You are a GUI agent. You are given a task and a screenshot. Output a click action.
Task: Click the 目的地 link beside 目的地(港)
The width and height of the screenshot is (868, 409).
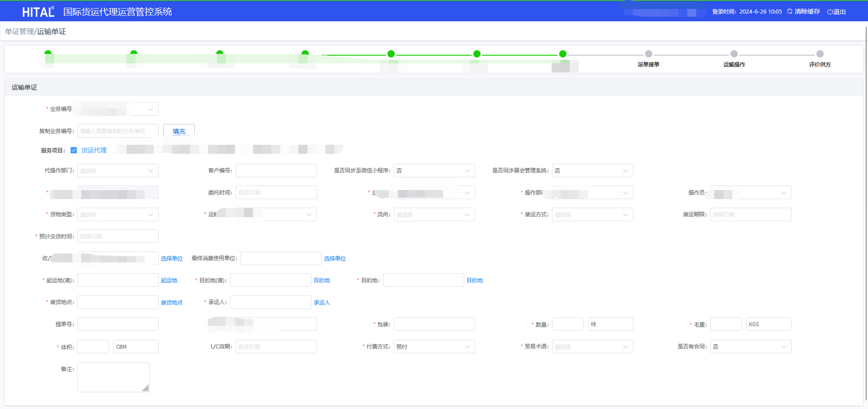click(x=322, y=281)
